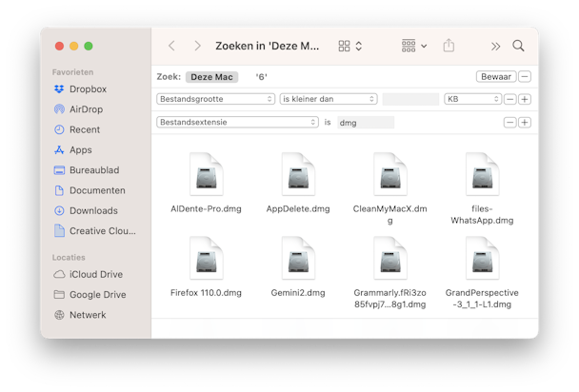Remove the Bestandsgrootte rule with minus
The image size is (579, 392).
[509, 99]
